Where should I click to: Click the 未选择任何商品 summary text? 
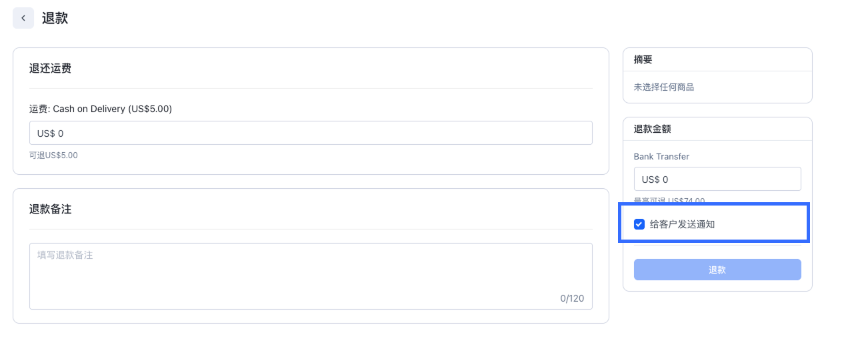click(x=664, y=87)
